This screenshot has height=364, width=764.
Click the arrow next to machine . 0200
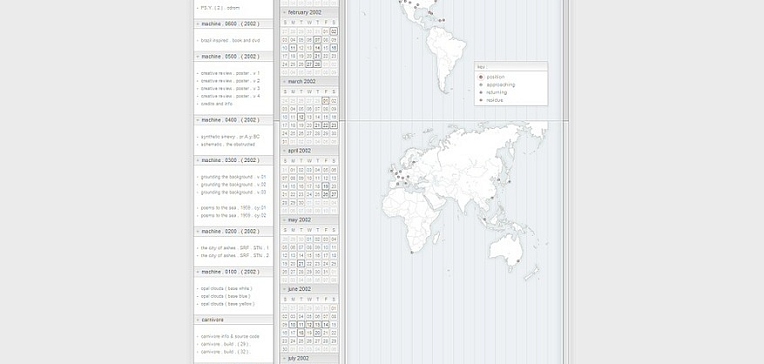[x=197, y=231]
